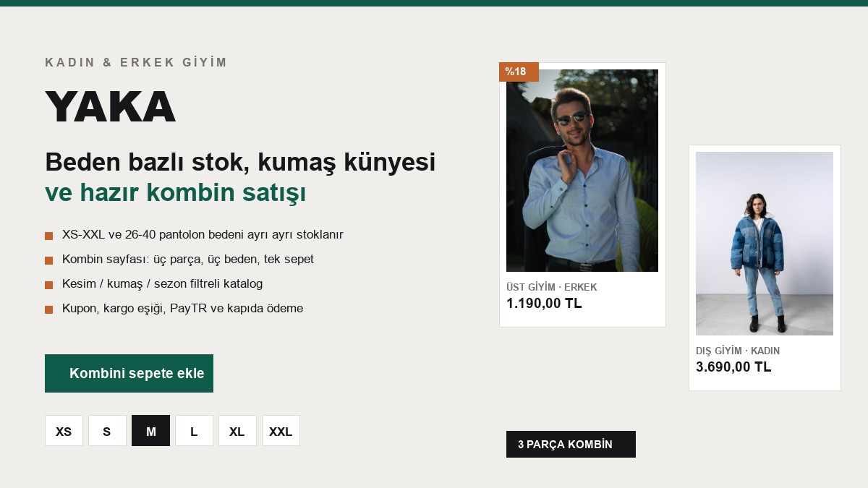Click the Kombini sepete ekle button

click(x=129, y=373)
